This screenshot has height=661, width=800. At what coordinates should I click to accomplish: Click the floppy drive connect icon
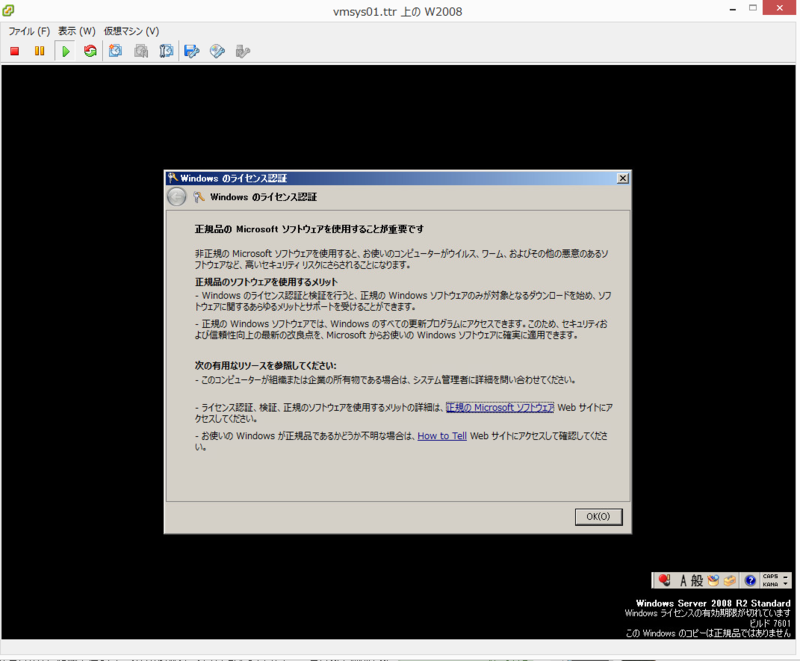point(191,51)
